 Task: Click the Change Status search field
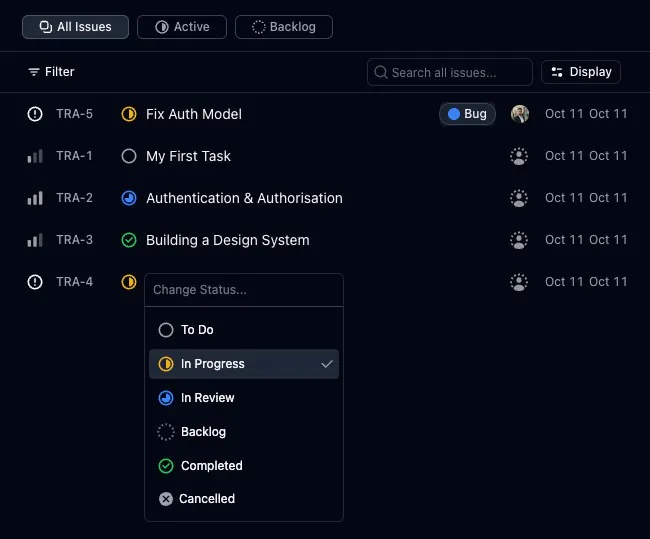[x=244, y=290]
